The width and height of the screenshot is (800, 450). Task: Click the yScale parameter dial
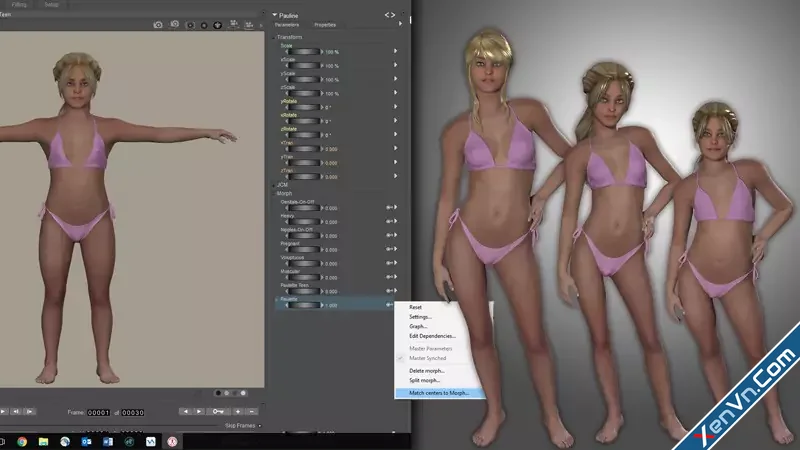coord(304,80)
